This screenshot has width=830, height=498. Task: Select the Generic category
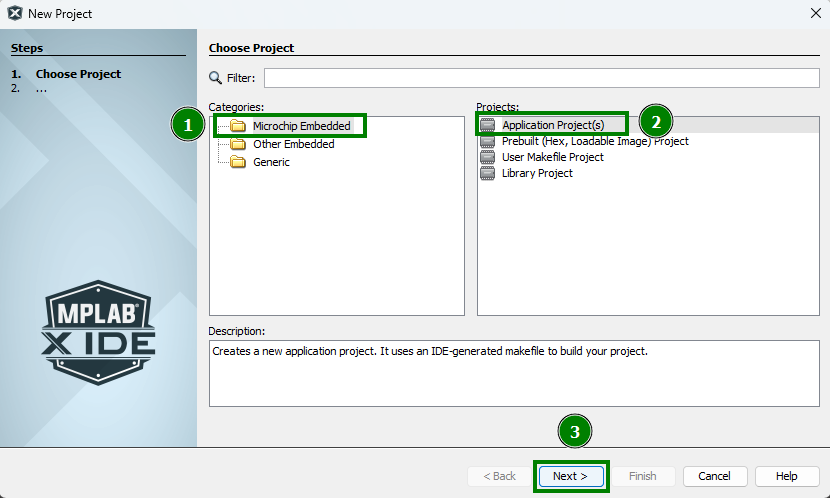click(x=271, y=162)
